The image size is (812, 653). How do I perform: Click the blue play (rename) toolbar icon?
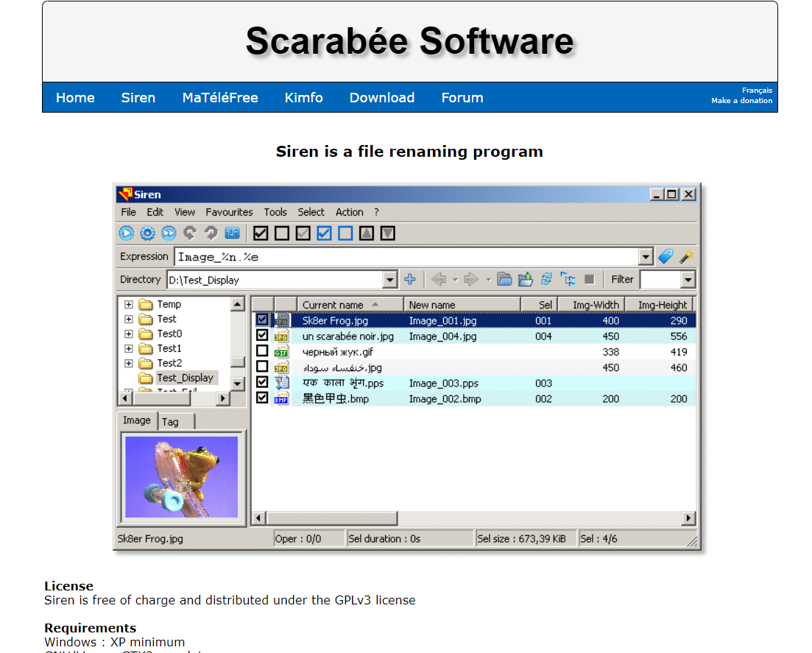pos(127,233)
